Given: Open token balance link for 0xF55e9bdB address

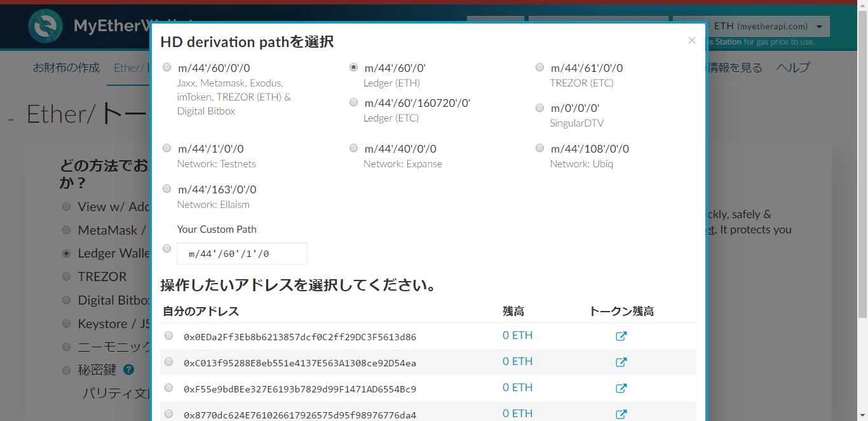Looking at the screenshot, I should click(621, 389).
